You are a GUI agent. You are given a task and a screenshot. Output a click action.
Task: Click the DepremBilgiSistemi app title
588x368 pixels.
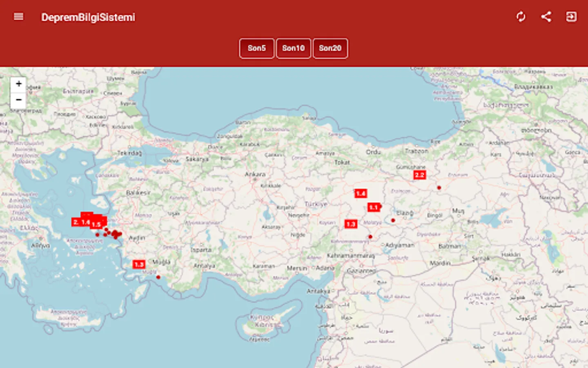pyautogui.click(x=88, y=17)
